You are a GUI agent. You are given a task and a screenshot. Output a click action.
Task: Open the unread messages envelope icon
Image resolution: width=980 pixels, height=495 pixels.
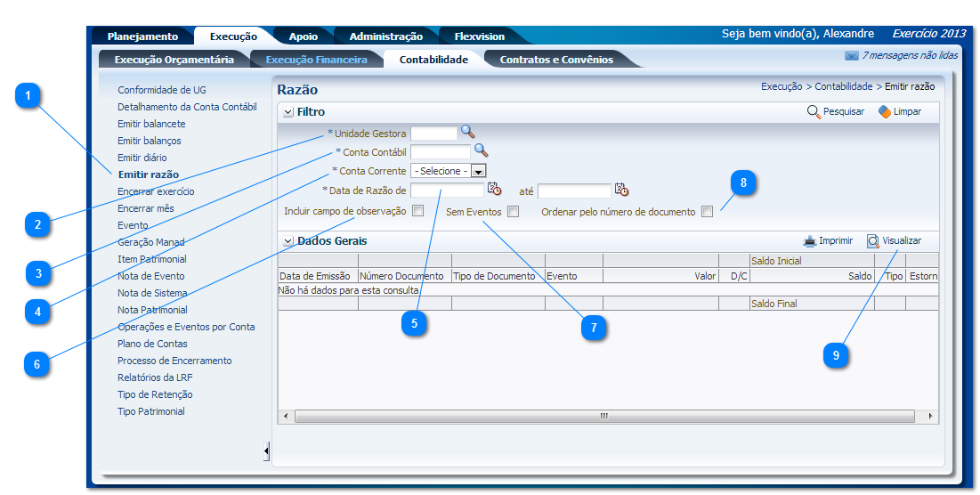pyautogui.click(x=851, y=55)
